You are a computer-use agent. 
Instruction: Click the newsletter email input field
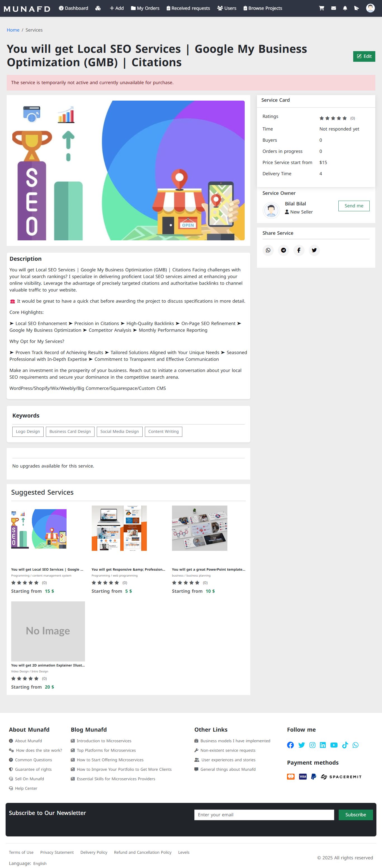(x=264, y=815)
